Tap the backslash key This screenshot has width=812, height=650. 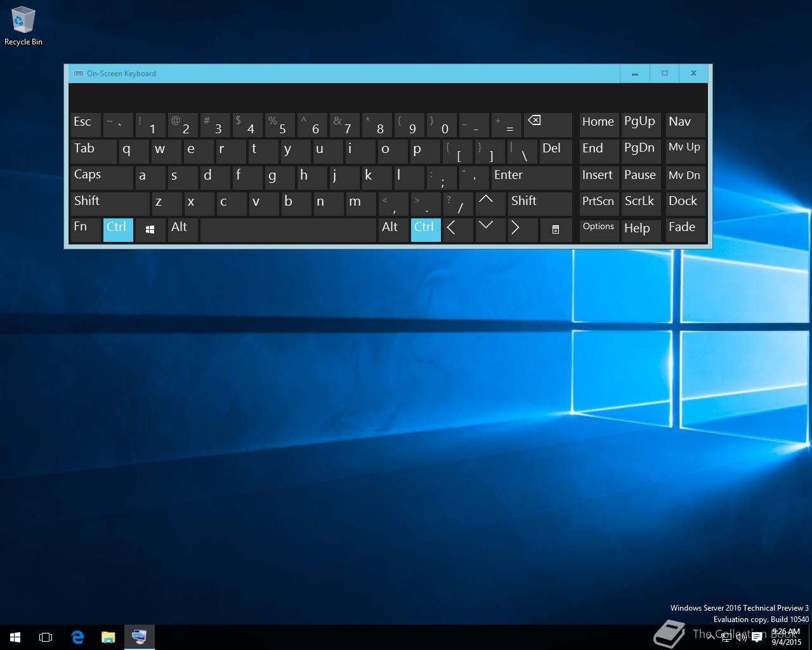tap(522, 151)
